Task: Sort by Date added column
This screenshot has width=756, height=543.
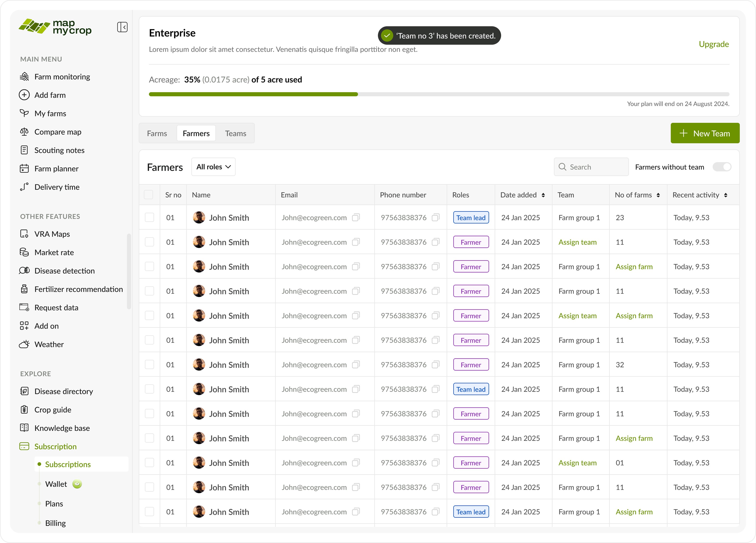Action: 543,195
